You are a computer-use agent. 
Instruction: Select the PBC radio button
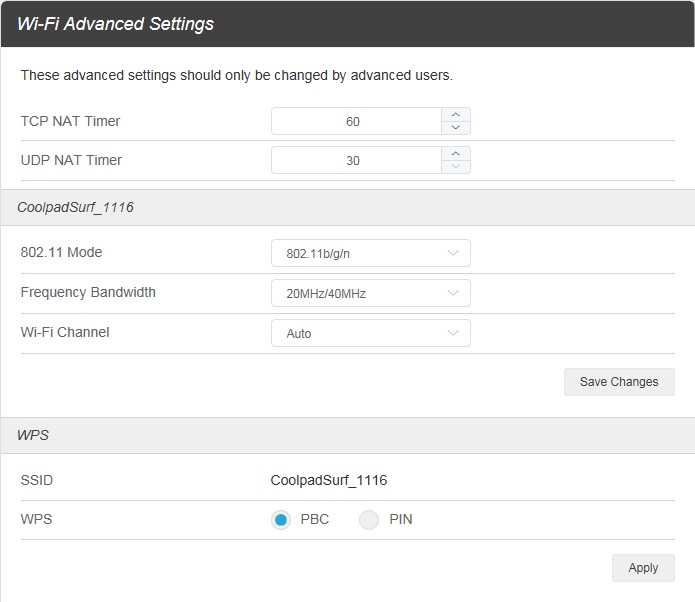281,520
